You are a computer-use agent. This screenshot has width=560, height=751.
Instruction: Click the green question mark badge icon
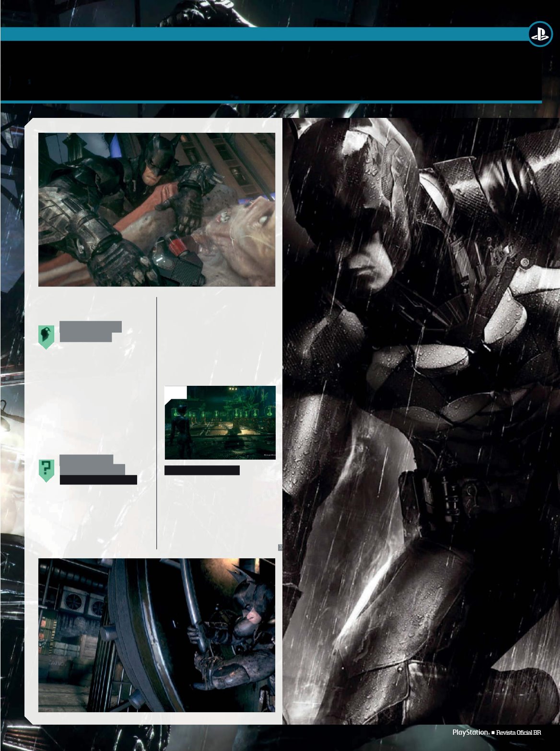46,470
